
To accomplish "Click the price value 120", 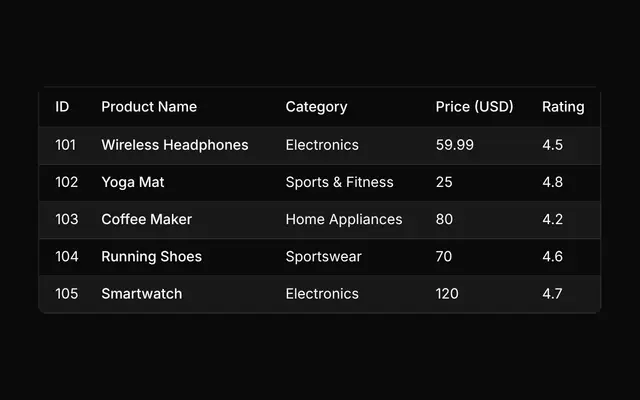I will (x=447, y=294).
